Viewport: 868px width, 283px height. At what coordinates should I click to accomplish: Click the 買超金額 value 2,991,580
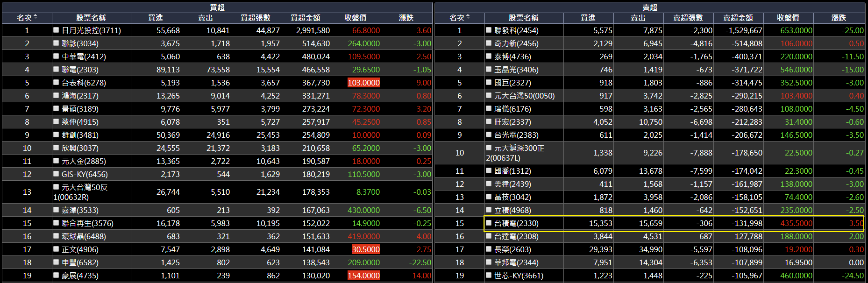click(x=313, y=30)
